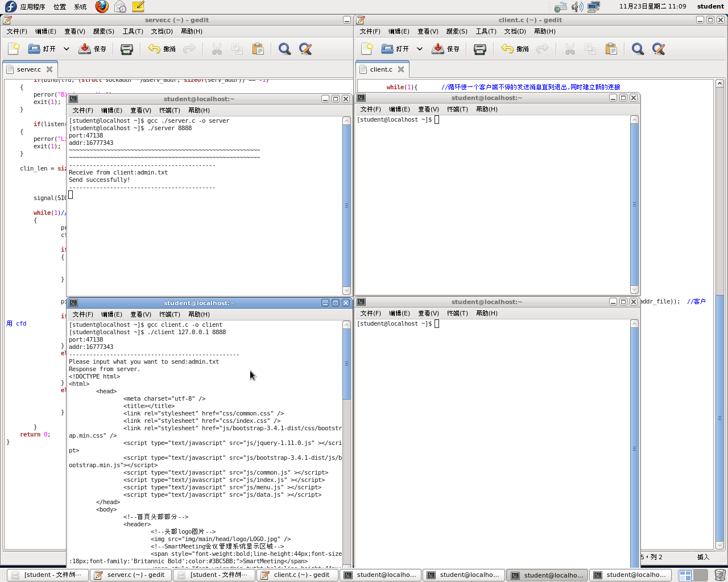The width and height of the screenshot is (728, 582).
Task: Open the 位置 places menu
Action: coord(60,7)
